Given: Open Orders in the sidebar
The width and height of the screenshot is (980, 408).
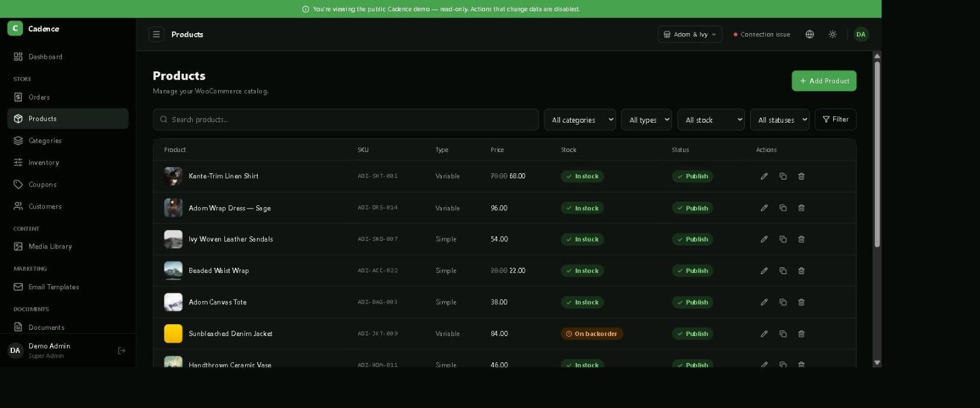Looking at the screenshot, I should (67, 97).
